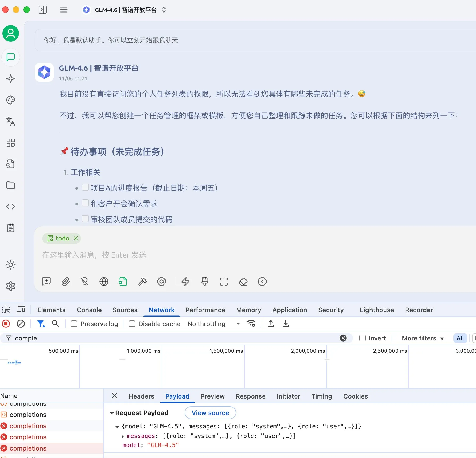
Task: Open tools via the hammer icon
Action: (142, 282)
